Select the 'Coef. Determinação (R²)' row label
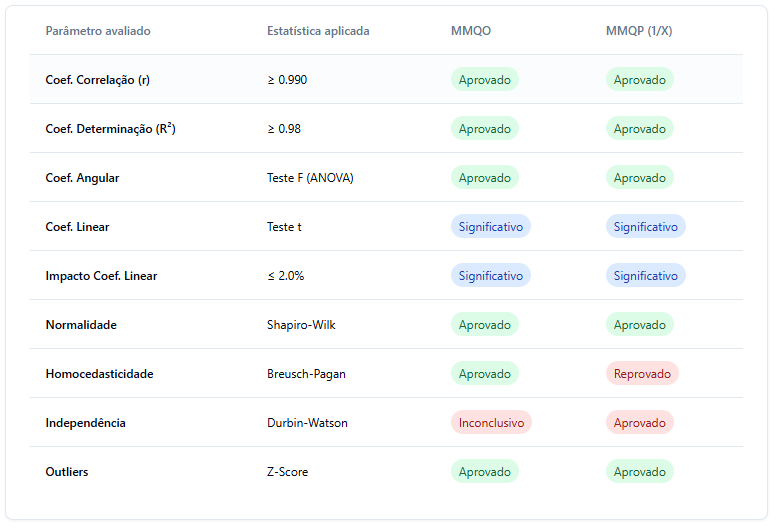Screen dimensions: 777x532 click(x=111, y=129)
